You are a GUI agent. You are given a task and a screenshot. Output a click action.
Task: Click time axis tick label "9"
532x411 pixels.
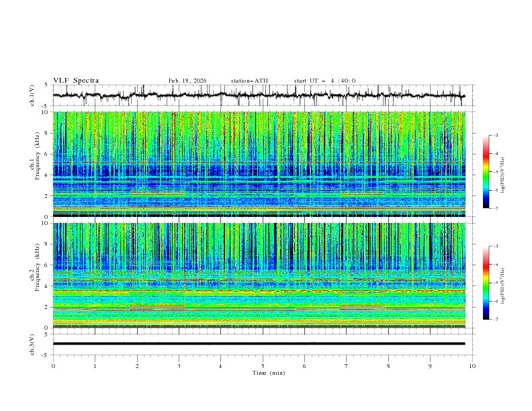pos(430,366)
